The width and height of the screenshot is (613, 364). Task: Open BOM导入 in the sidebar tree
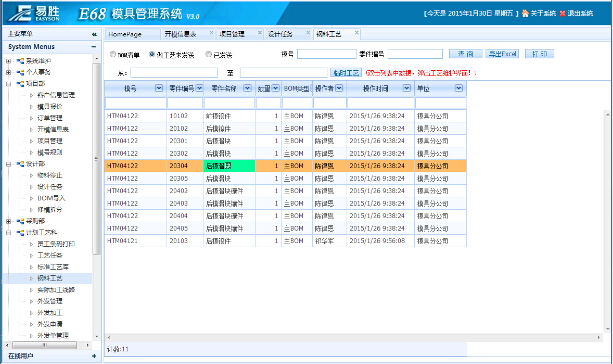pos(51,198)
